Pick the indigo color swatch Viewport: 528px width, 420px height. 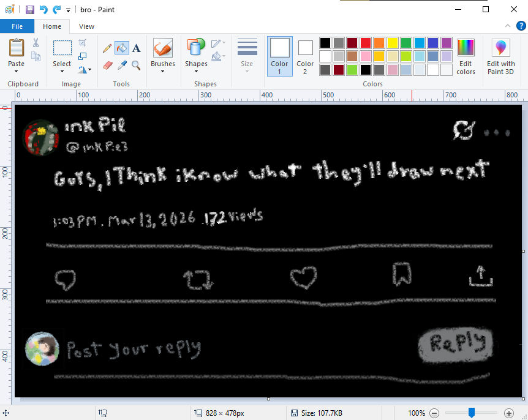click(433, 43)
